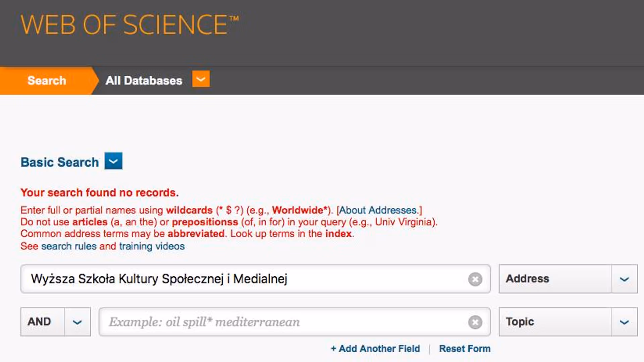The width and height of the screenshot is (644, 362).
Task: Clear the second Topic search field
Action: [475, 322]
